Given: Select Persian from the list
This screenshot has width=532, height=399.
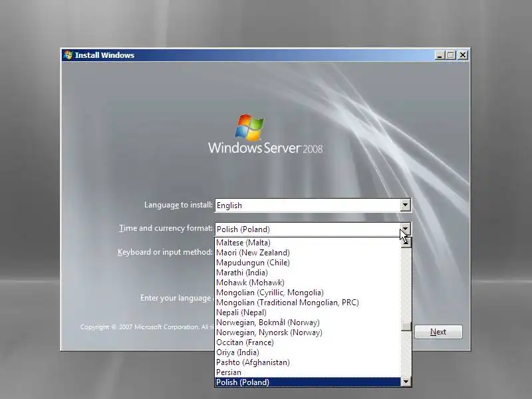Looking at the screenshot, I should [308, 372].
